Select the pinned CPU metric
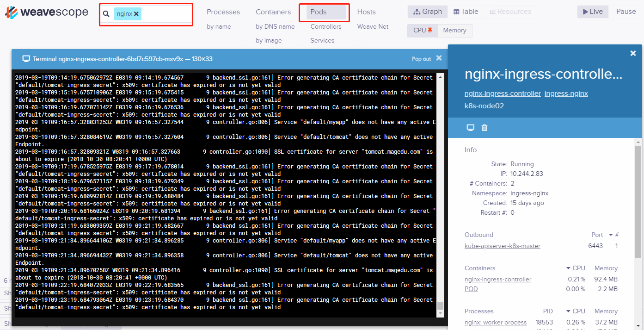 pyautogui.click(x=422, y=30)
